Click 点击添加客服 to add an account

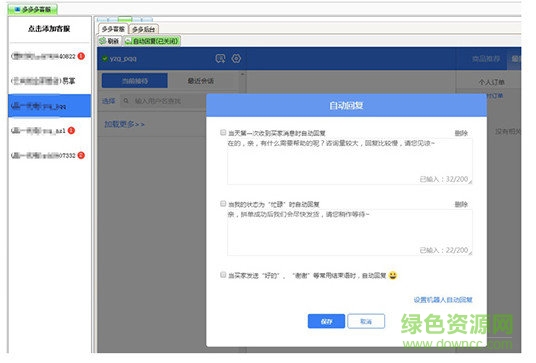(50, 29)
